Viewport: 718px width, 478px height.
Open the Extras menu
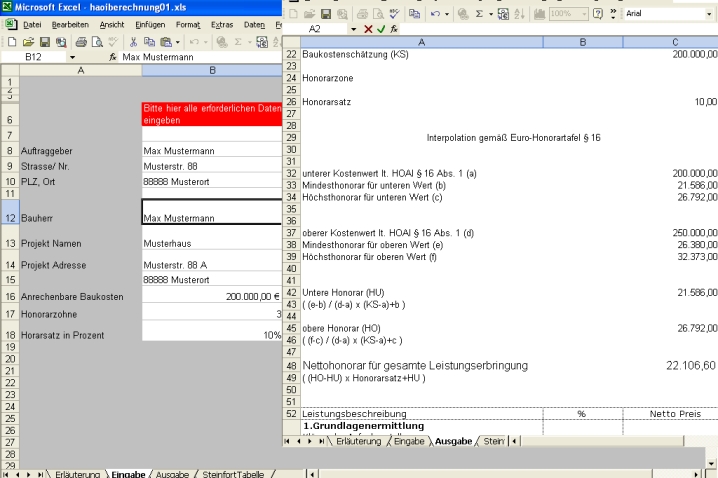(x=222, y=24)
